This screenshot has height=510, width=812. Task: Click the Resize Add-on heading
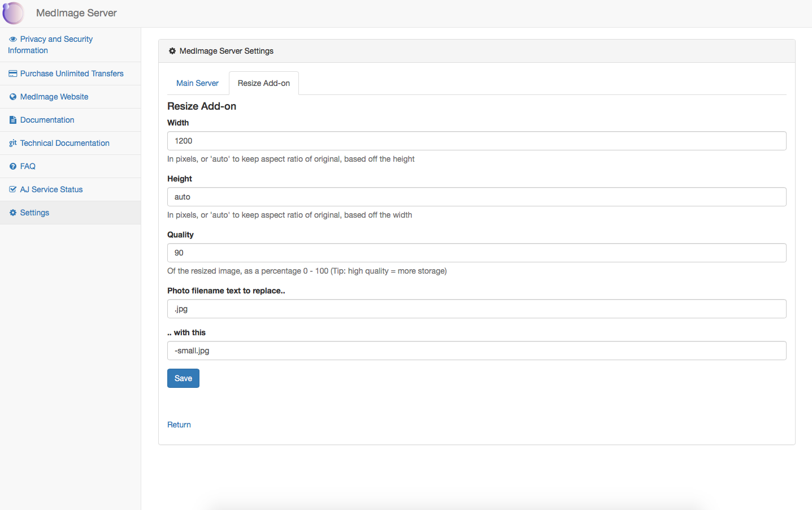pyautogui.click(x=202, y=106)
